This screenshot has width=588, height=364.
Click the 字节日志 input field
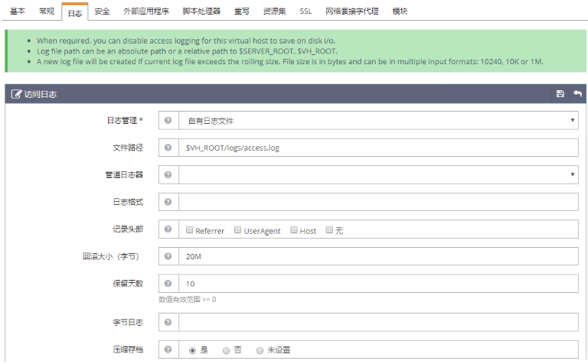pos(378,322)
